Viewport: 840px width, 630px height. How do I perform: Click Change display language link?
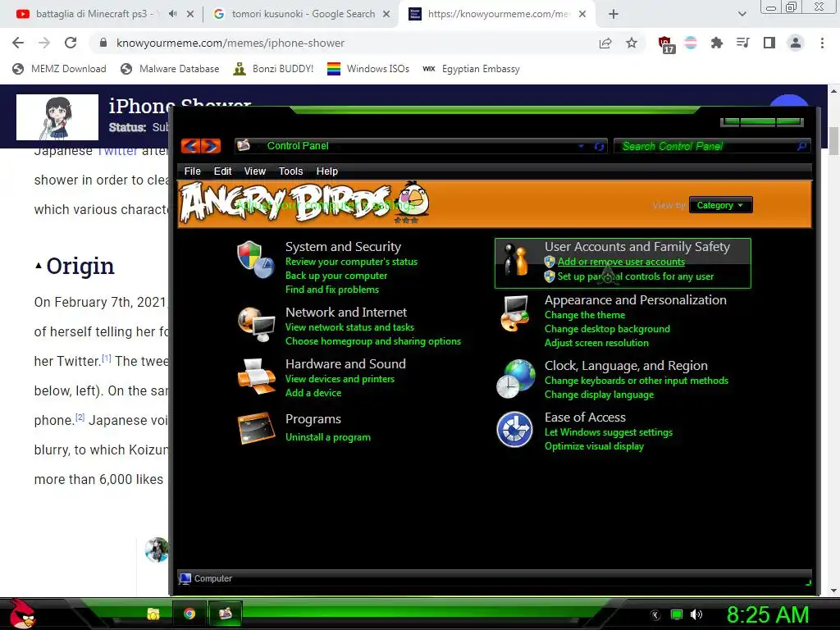(x=599, y=395)
